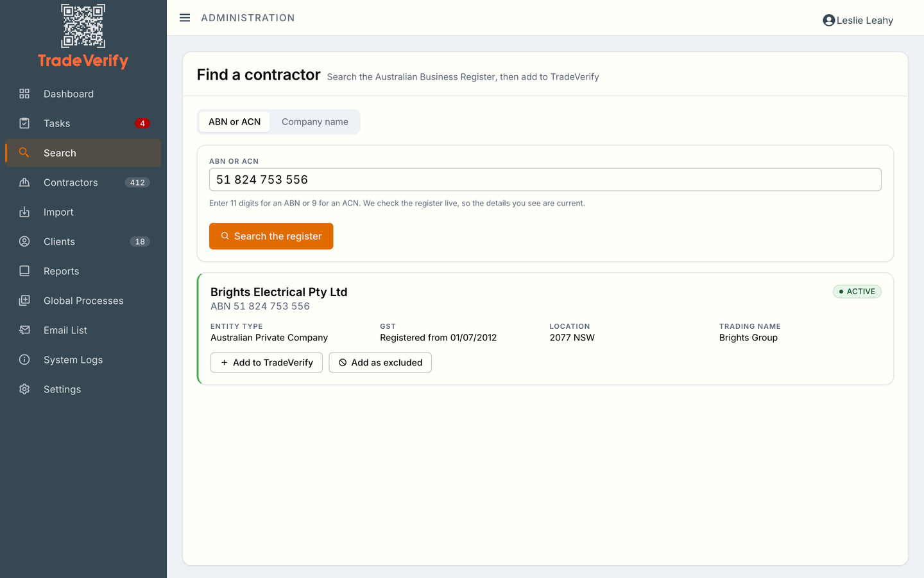Click the Tasks clipboard icon
Image resolution: width=924 pixels, height=578 pixels.
(24, 123)
